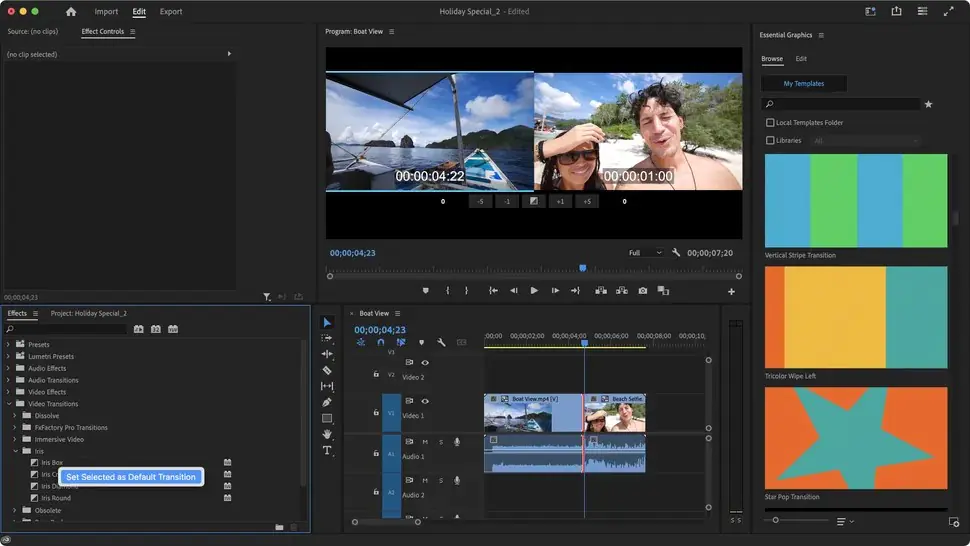Viewport: 970px width, 546px height.
Task: Toggle timeline snapping magnet icon
Action: point(380,342)
